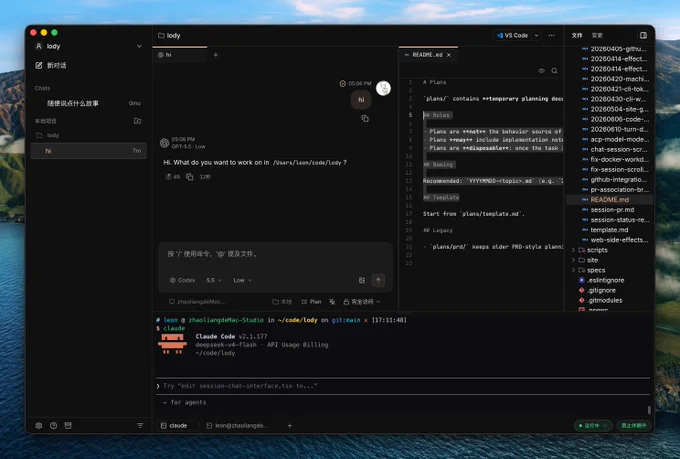This screenshot has width=680, height=459.
Task: Click the zhaoliangdeMac machine selector
Action: point(197,302)
